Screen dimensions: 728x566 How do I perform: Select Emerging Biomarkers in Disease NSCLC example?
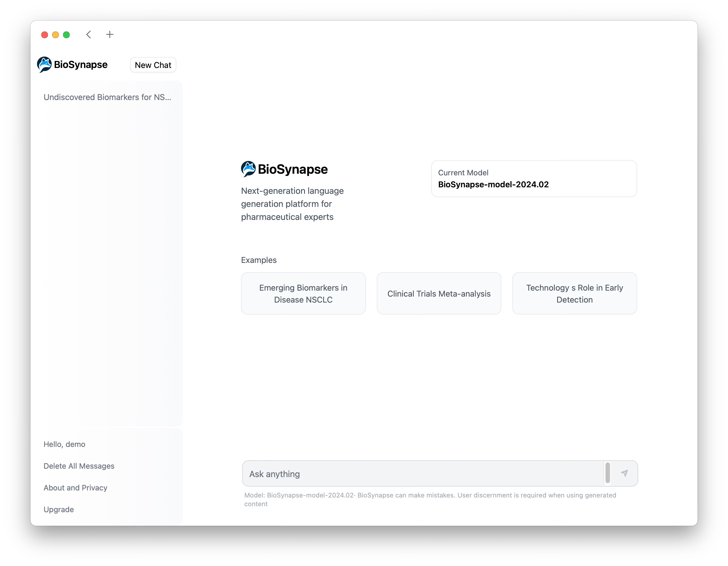pos(303,294)
